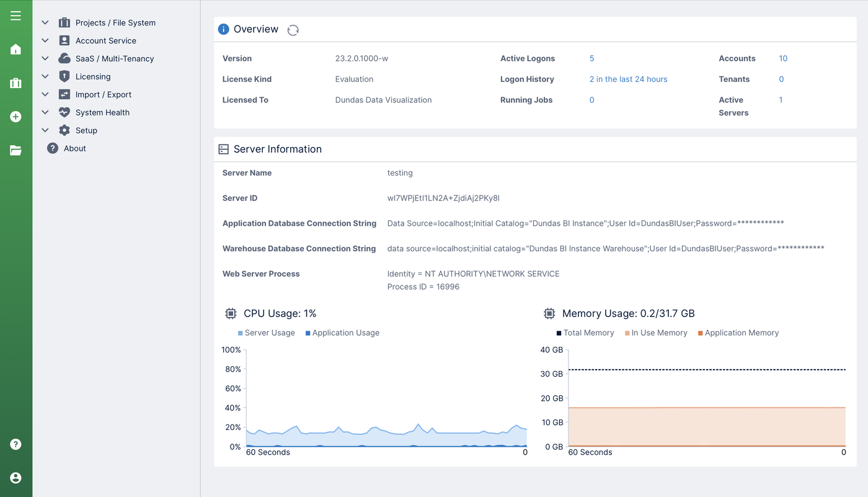This screenshot has width=868, height=497.
Task: Click the version number 23.2.0.1000-w
Action: tap(361, 59)
